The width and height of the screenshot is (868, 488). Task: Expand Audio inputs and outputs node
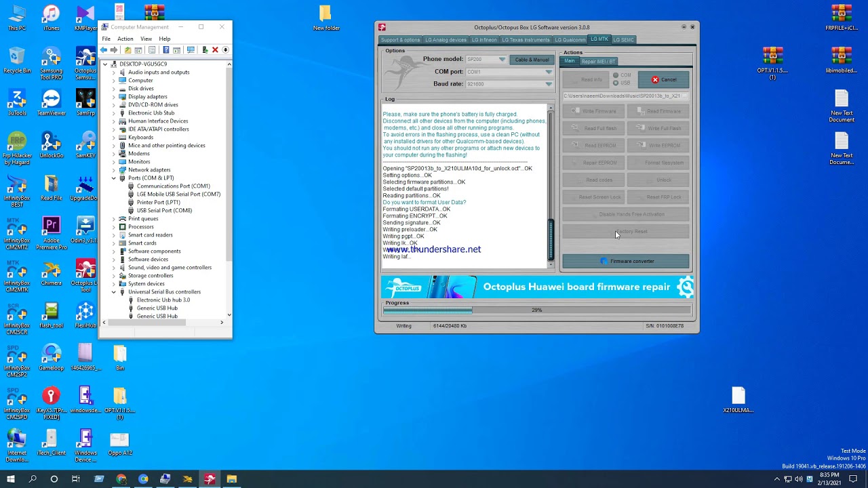[x=114, y=73]
